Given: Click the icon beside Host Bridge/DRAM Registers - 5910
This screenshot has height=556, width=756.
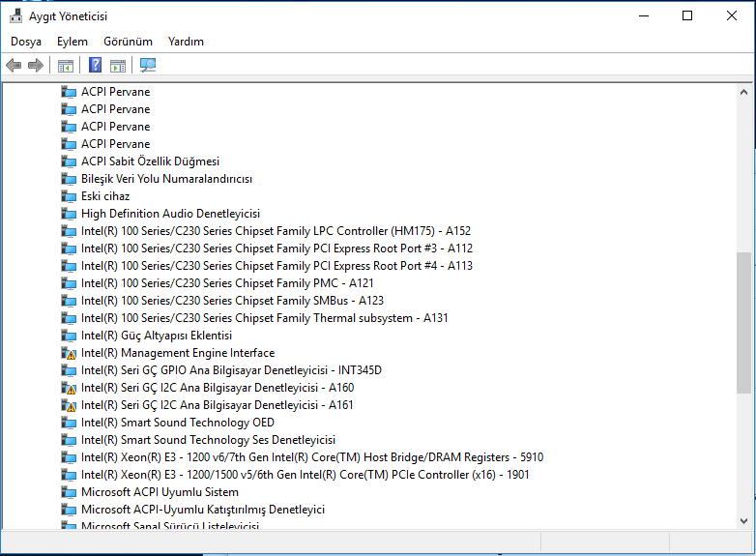Looking at the screenshot, I should point(69,457).
